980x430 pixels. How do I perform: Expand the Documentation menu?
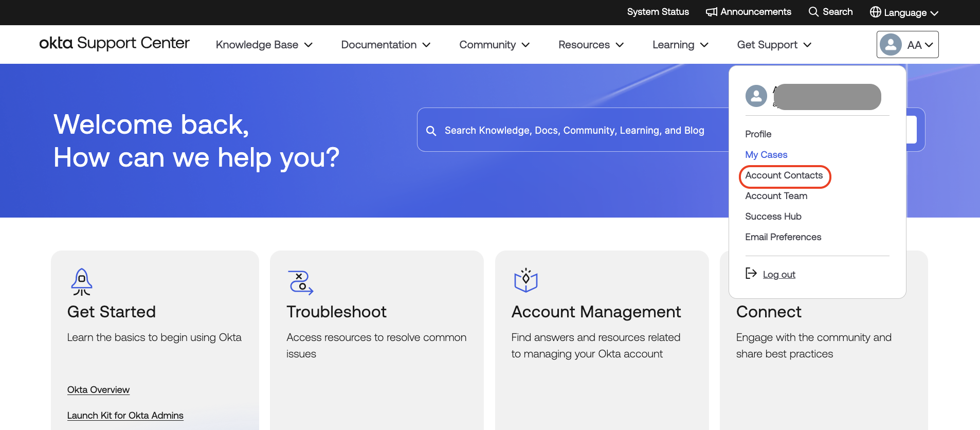(x=386, y=45)
